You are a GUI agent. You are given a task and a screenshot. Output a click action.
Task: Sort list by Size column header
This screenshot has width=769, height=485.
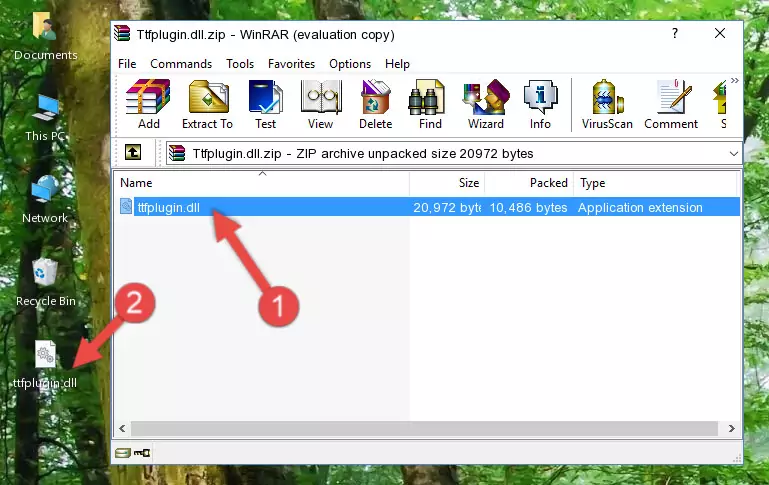pos(447,183)
